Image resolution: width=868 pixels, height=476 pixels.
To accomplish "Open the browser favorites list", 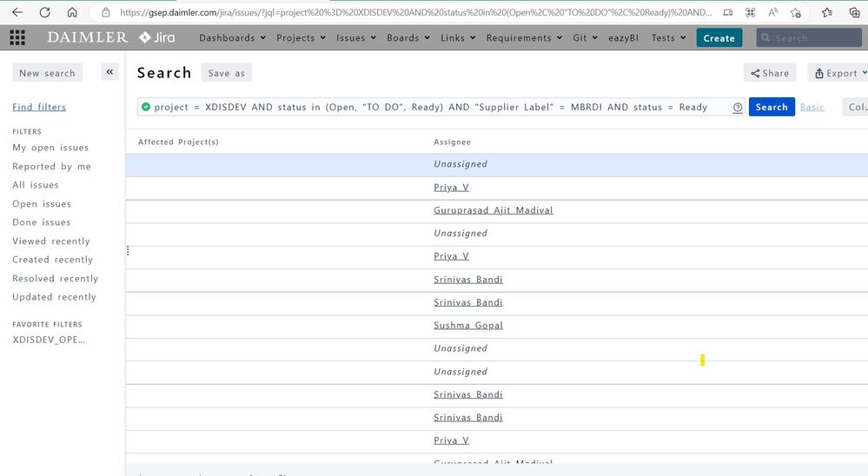I will point(827,12).
